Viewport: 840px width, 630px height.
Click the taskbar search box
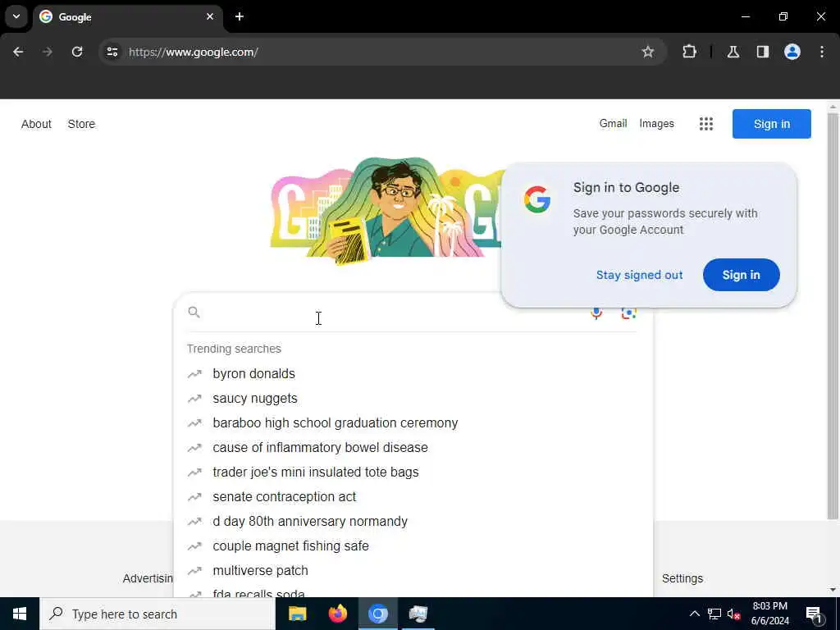(157, 614)
